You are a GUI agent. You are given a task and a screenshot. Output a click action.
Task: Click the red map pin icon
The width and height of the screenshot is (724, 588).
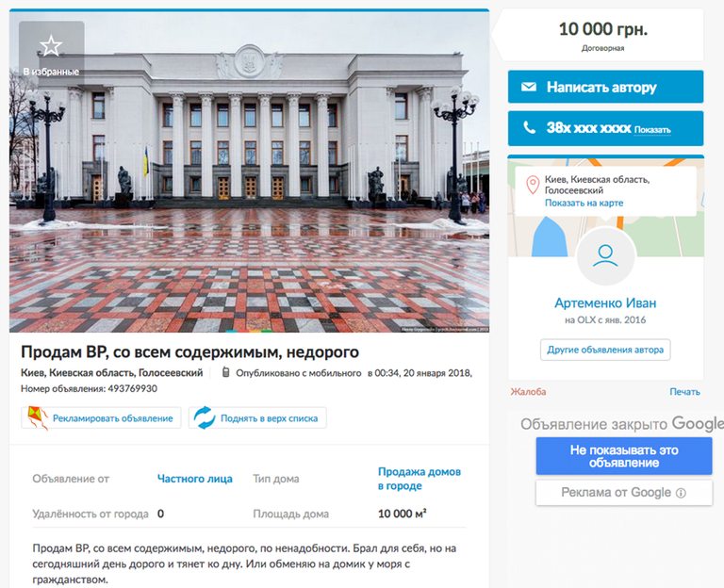(x=533, y=185)
